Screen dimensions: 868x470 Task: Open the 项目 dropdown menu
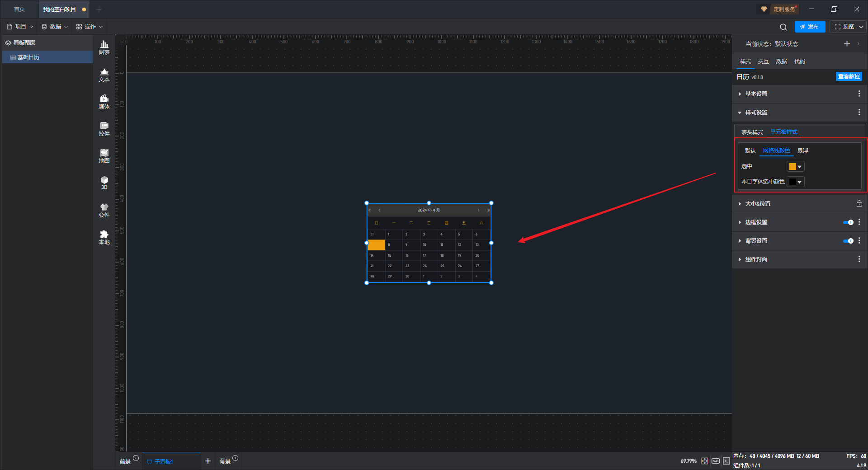click(20, 27)
